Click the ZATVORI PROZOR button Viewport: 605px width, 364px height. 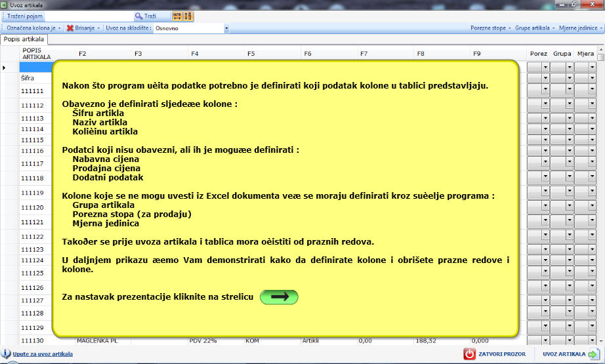point(495,354)
